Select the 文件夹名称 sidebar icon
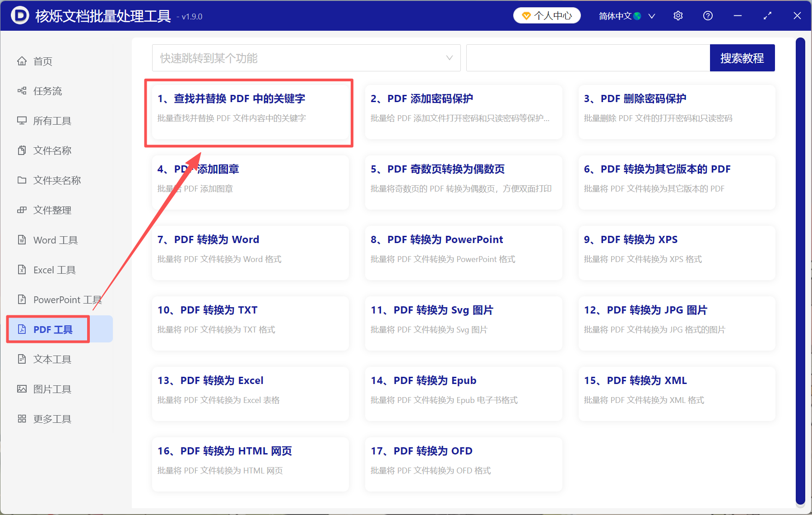Screen dimensions: 812x515 tap(56, 180)
